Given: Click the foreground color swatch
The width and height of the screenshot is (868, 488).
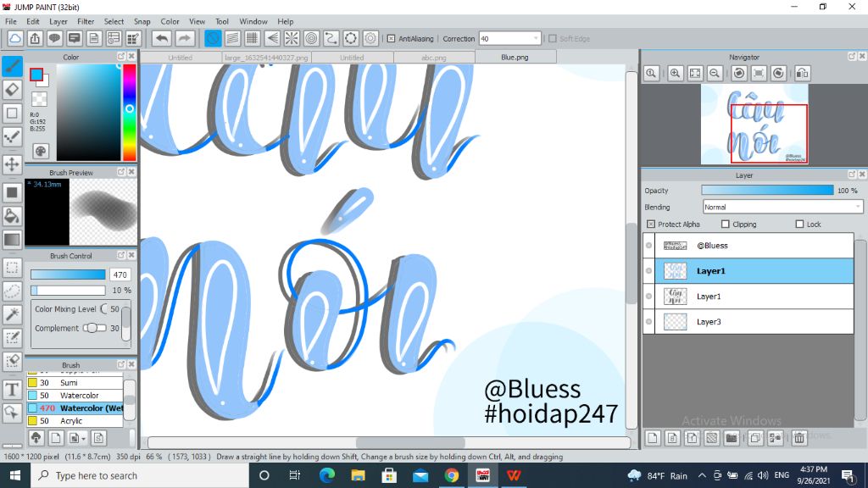Looking at the screenshot, I should [36, 75].
